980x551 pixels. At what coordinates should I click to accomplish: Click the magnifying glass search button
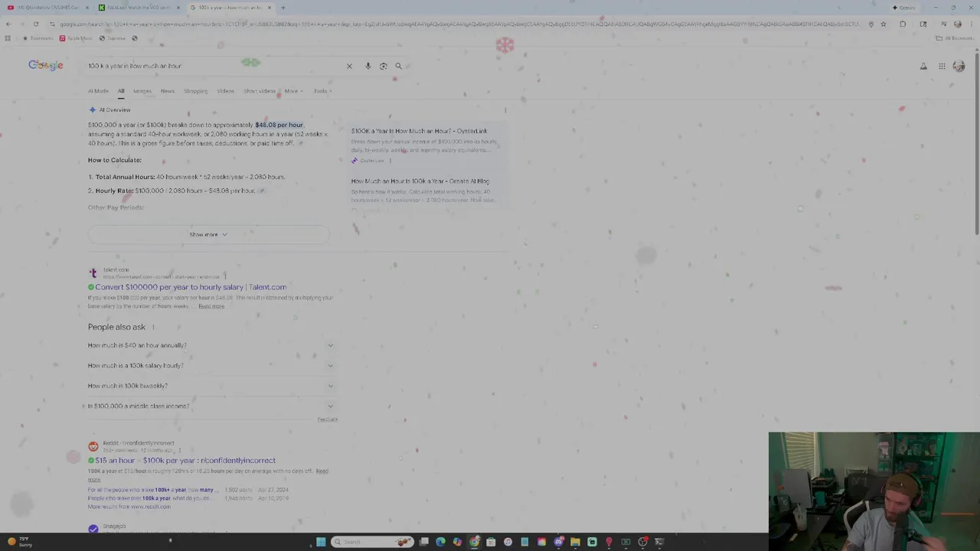coord(398,66)
